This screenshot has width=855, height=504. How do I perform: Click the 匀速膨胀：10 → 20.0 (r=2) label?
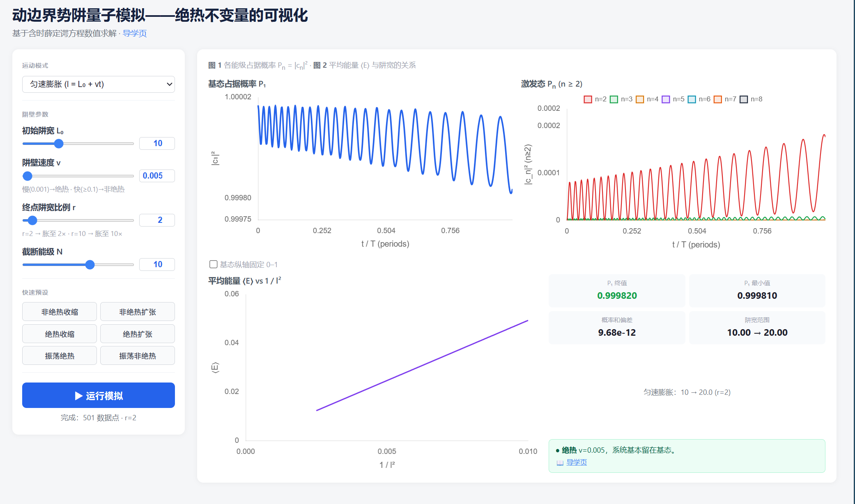pos(687,392)
